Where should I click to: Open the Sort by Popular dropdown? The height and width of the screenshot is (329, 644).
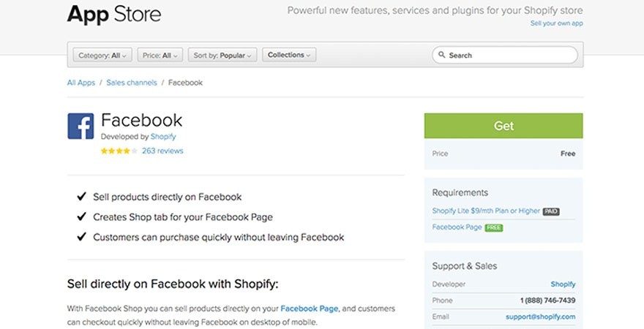pos(222,56)
